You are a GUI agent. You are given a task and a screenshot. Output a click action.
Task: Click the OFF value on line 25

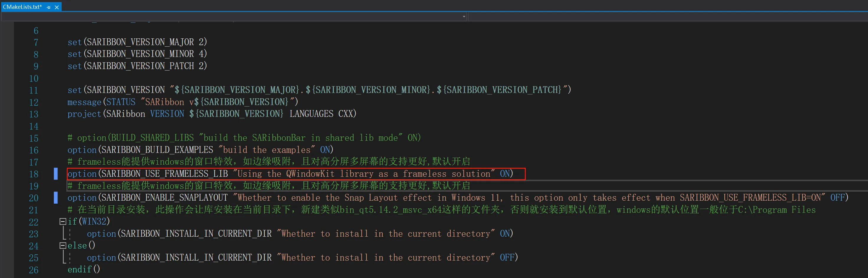pos(507,257)
